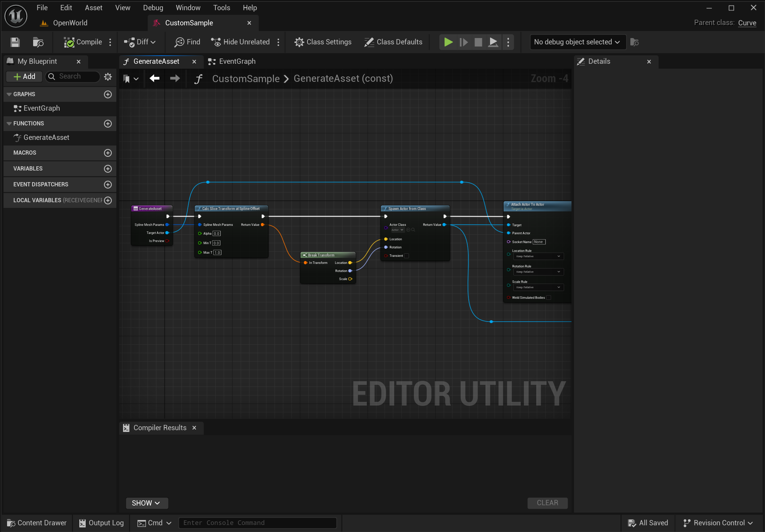Close the GenerateAsset graph tab
The width and height of the screenshot is (765, 532).
coord(194,62)
